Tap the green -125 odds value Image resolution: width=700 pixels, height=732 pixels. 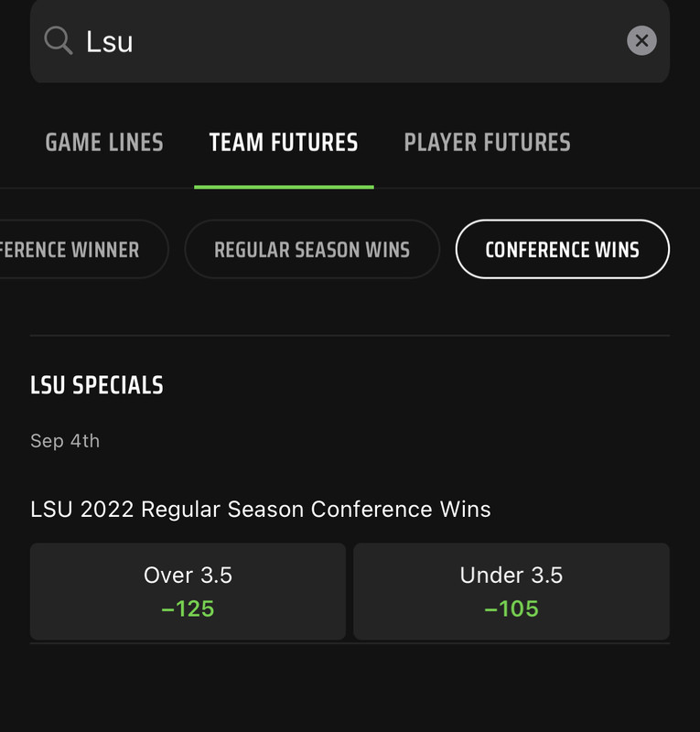click(x=188, y=608)
